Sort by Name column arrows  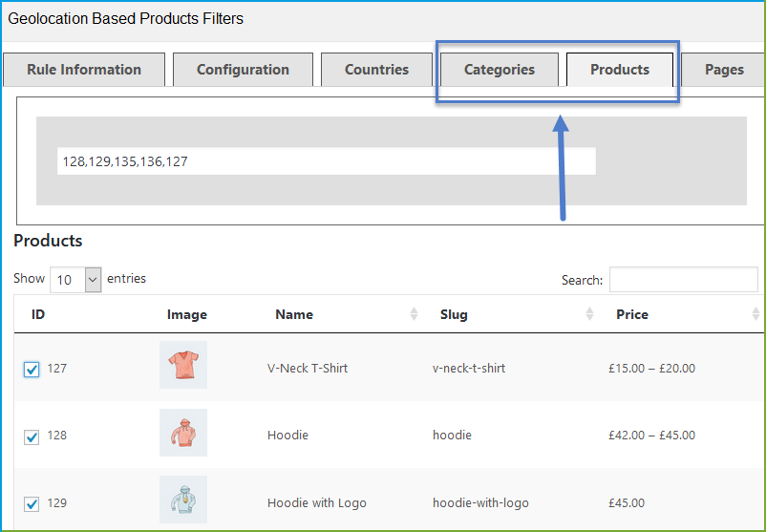(x=414, y=314)
